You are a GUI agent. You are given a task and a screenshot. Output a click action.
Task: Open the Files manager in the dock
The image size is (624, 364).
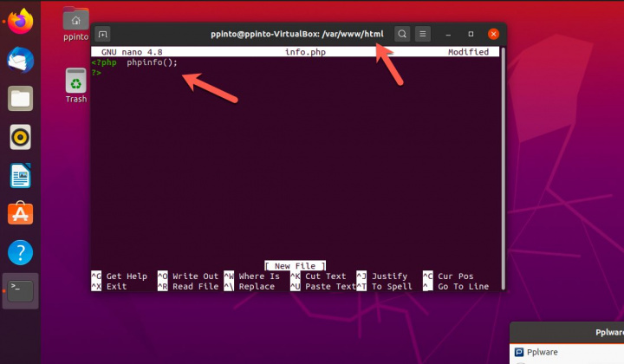[20, 99]
